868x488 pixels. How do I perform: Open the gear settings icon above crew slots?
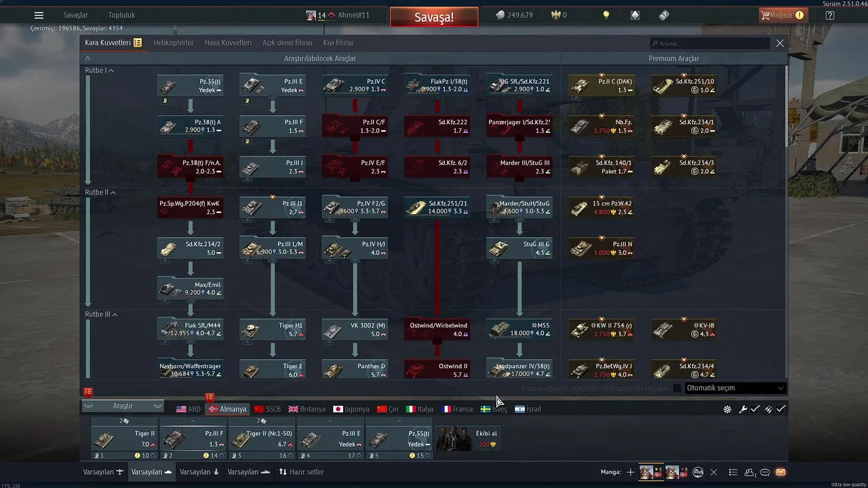[x=728, y=409]
